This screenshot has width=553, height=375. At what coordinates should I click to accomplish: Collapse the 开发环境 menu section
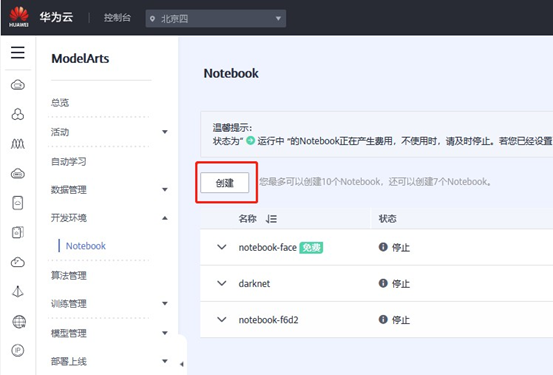[x=165, y=218]
